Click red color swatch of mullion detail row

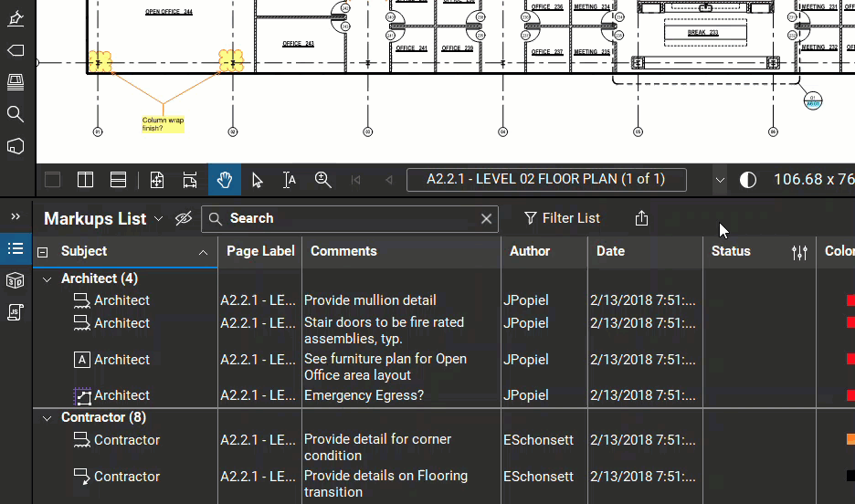(x=850, y=300)
